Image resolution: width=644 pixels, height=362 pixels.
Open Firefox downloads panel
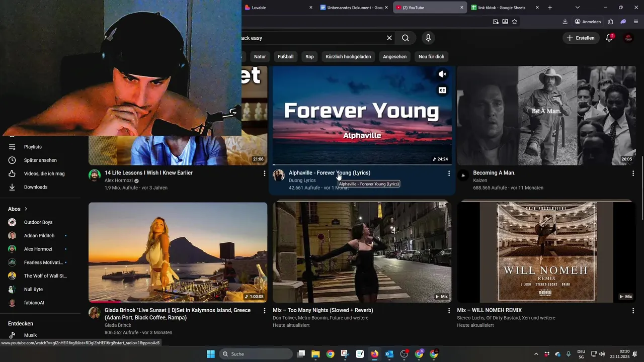(x=565, y=22)
